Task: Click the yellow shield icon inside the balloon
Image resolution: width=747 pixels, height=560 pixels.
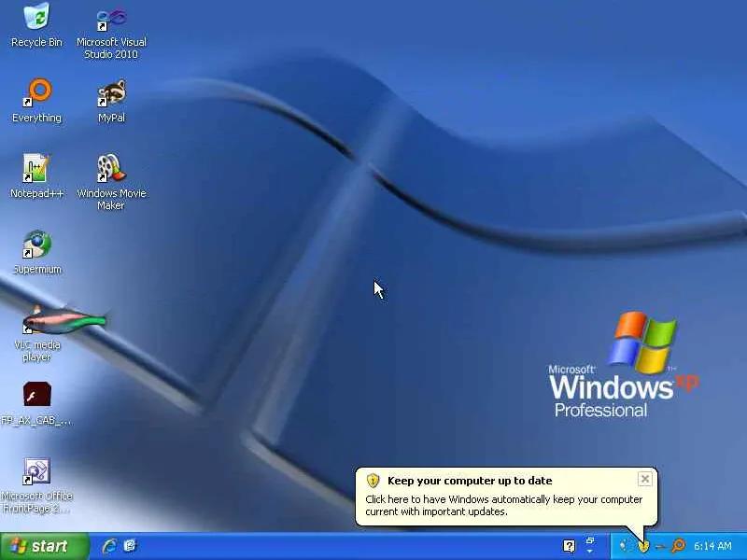Action: click(373, 481)
